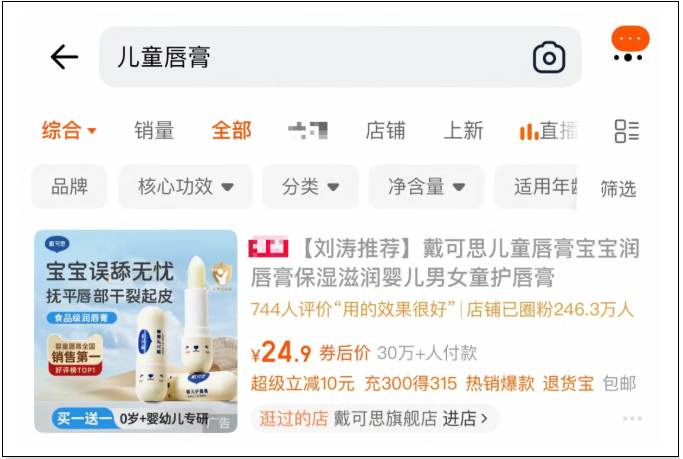Open the orange message bubble menu
The image size is (683, 459).
(630, 44)
